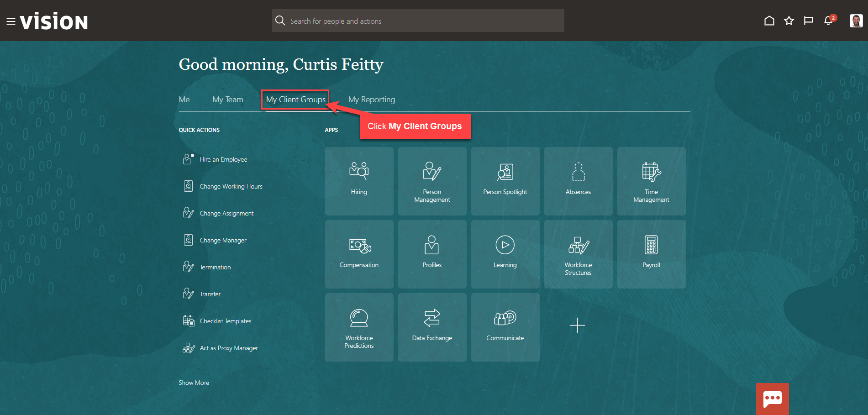Open the Payroll app tile
The height and width of the screenshot is (415, 868).
pyautogui.click(x=652, y=254)
